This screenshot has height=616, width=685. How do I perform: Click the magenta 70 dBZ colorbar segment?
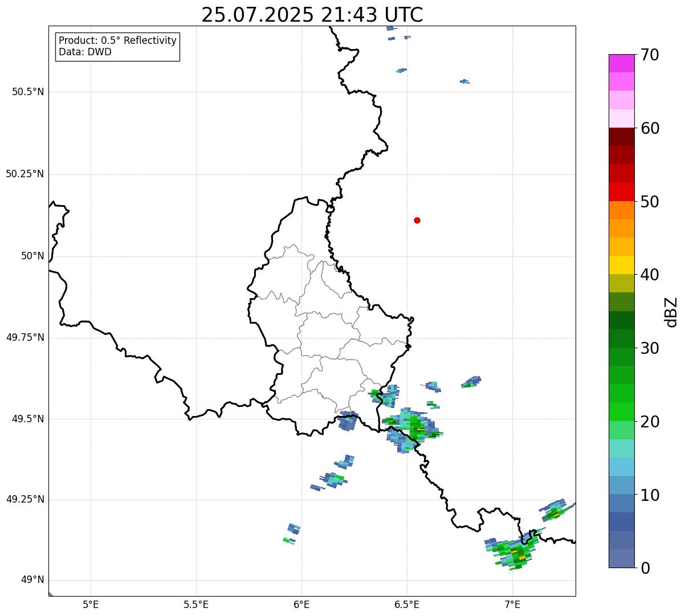621,63
